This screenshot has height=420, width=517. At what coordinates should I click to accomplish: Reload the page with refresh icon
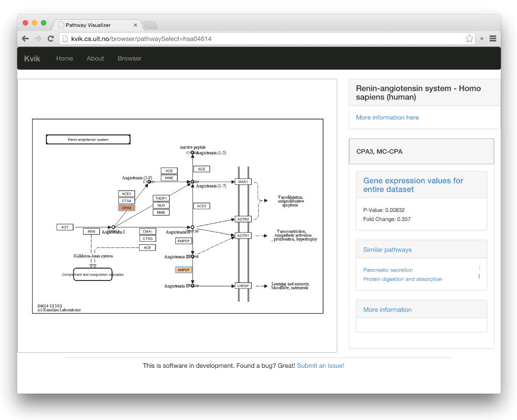click(51, 39)
